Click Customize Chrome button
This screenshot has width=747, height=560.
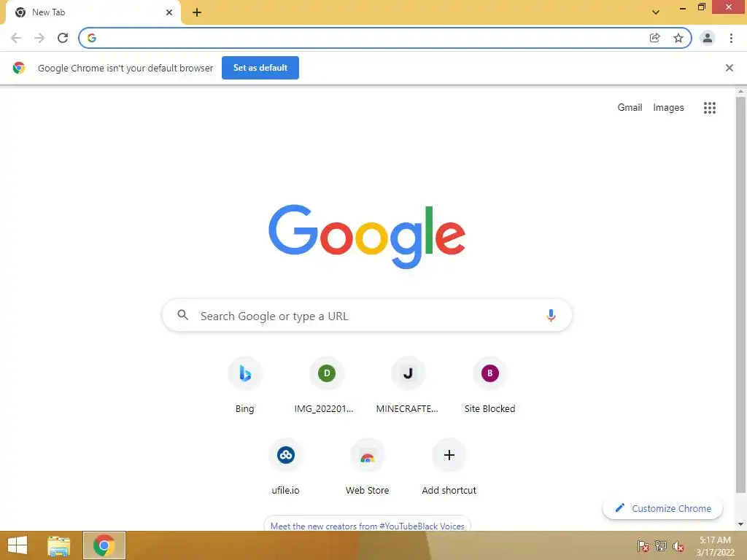[662, 508]
